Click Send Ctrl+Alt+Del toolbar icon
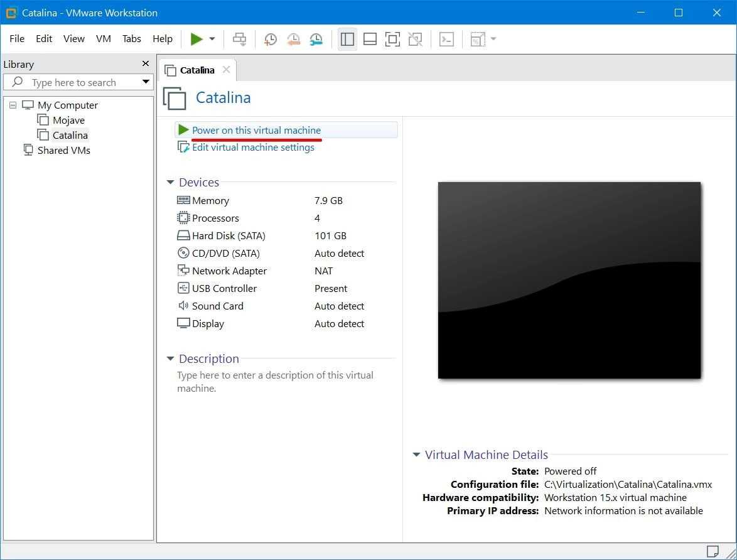The image size is (737, 560). click(239, 39)
